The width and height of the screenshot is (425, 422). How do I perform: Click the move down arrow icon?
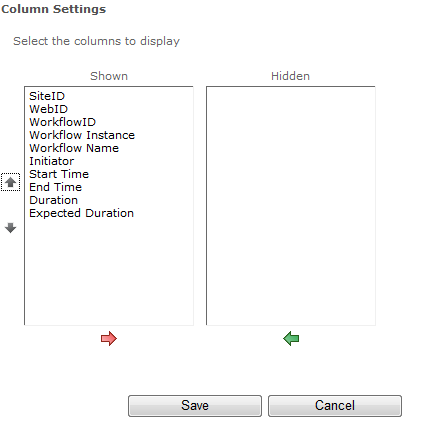click(x=11, y=228)
